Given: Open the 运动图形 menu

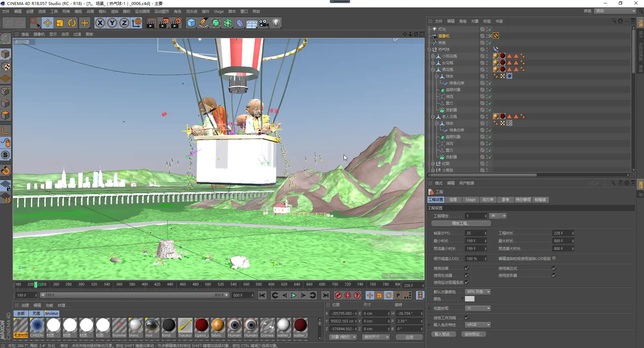Looking at the screenshot, I should pyautogui.click(x=161, y=11).
